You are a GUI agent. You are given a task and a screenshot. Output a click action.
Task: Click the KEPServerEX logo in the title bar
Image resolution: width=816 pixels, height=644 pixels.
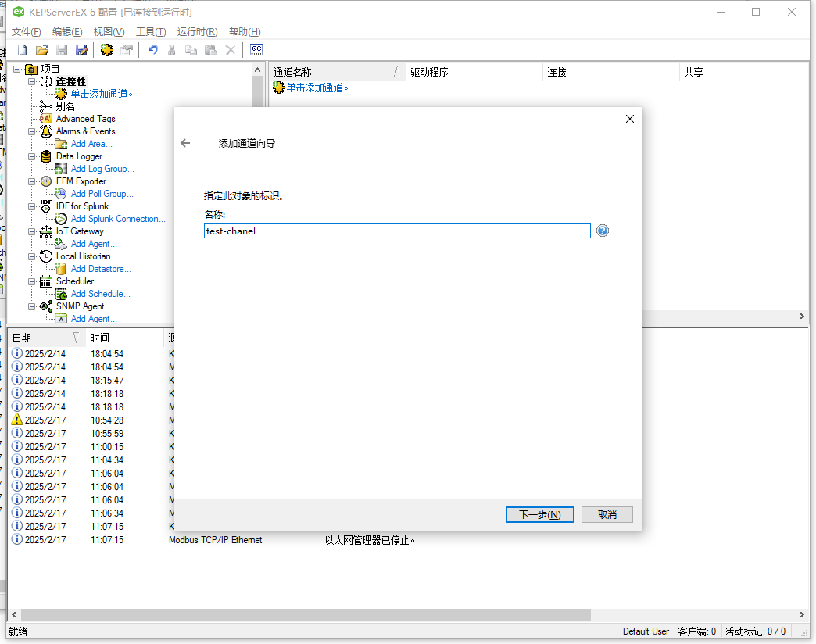tap(19, 12)
